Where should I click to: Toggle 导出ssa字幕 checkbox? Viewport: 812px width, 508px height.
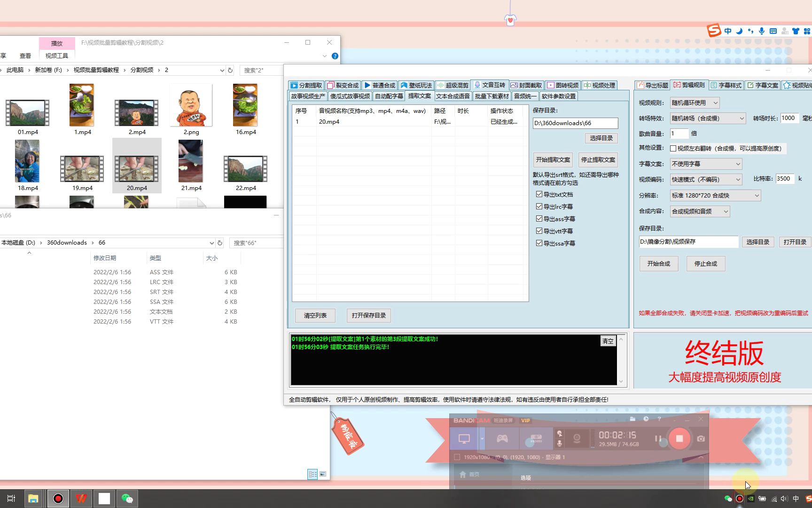click(539, 243)
